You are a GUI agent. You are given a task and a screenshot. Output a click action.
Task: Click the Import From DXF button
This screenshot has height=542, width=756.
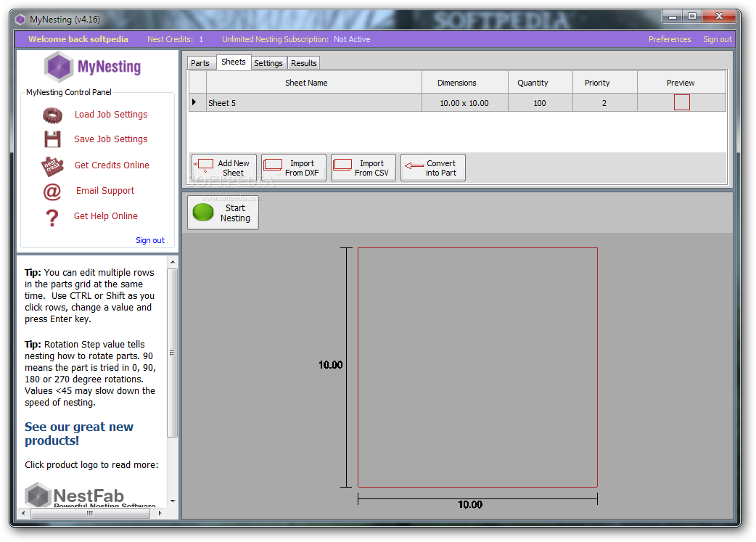(294, 168)
